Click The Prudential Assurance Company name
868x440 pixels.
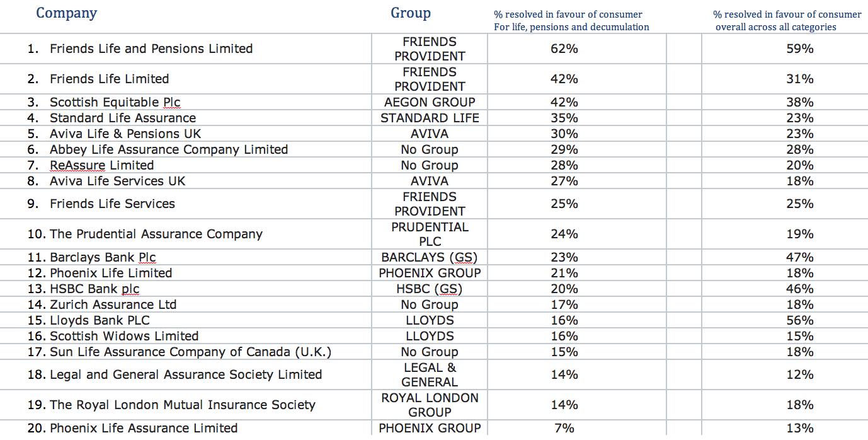(156, 234)
